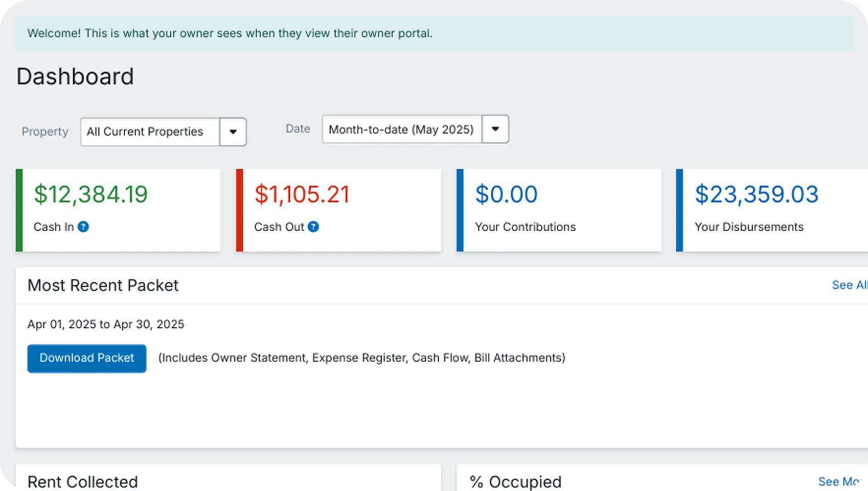Click the Welcome owner portal banner

[230, 33]
